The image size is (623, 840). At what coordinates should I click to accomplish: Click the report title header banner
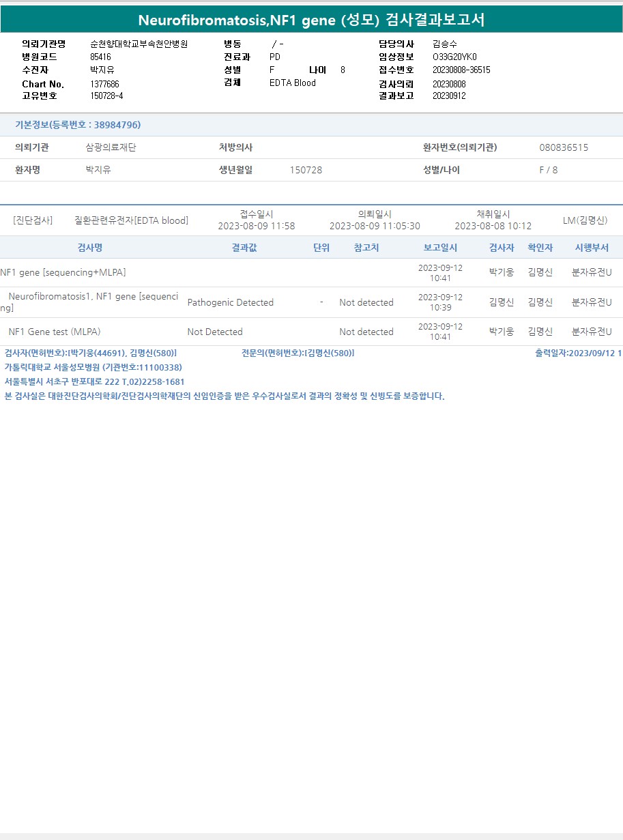point(311,20)
